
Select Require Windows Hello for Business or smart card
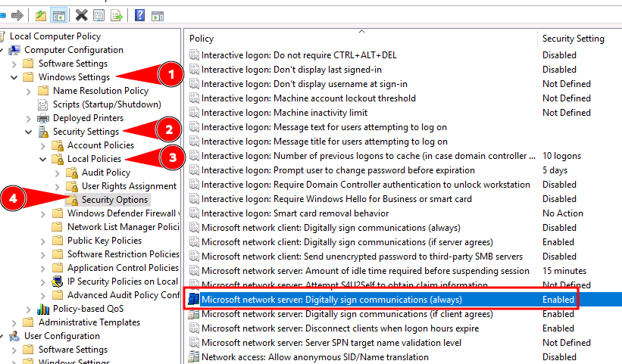[337, 199]
